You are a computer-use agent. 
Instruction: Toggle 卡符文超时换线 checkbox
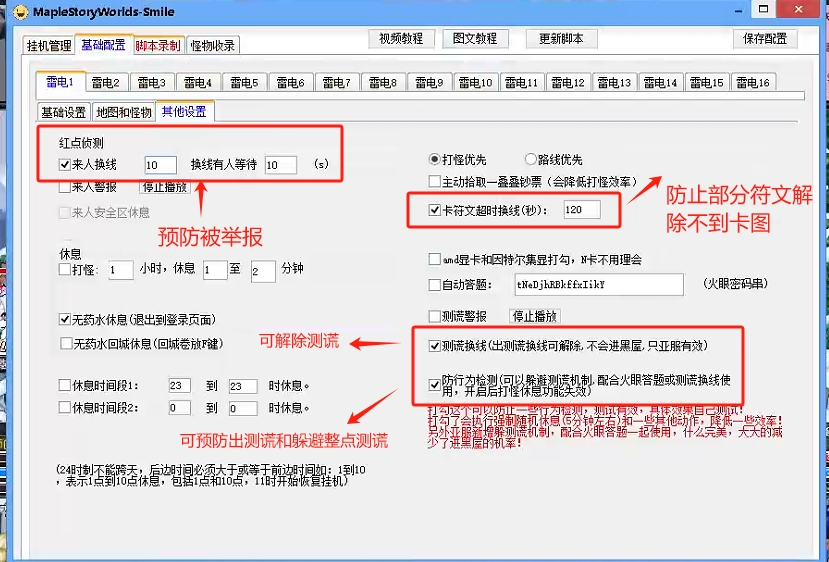(x=435, y=210)
